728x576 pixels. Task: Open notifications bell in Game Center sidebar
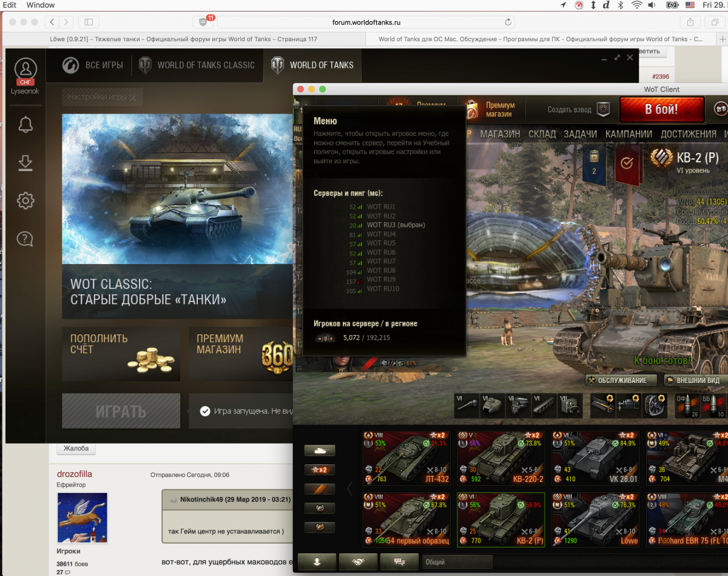pos(25,125)
